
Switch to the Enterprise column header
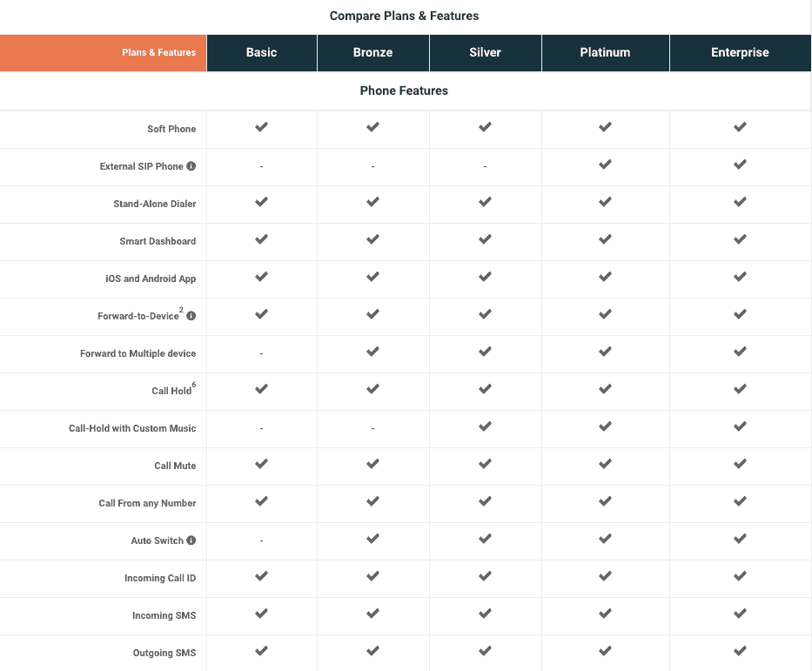739,52
